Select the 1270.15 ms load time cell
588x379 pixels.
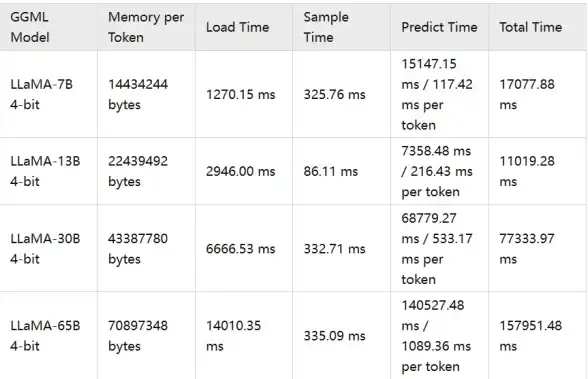[244, 94]
